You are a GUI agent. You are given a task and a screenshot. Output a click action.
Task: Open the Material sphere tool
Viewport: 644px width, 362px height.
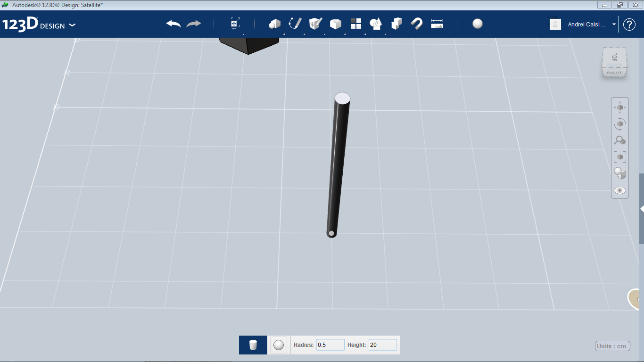[x=478, y=24]
